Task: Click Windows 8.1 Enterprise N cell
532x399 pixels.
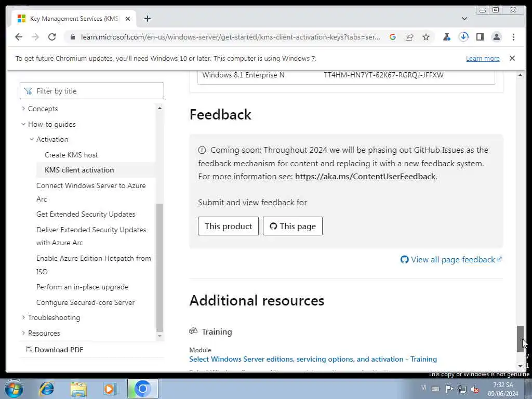Action: point(243,75)
